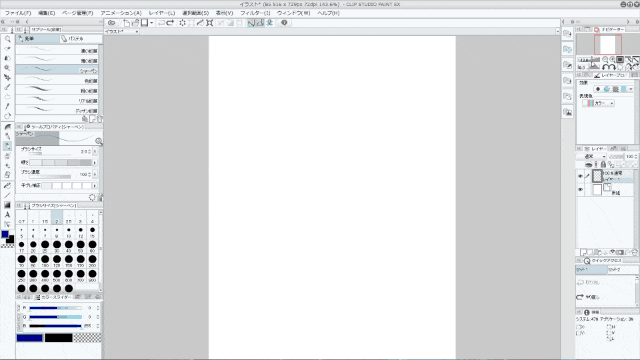This screenshot has width=640, height=360.
Task: Select the Zoom magnifier tool
Action: click(x=7, y=39)
